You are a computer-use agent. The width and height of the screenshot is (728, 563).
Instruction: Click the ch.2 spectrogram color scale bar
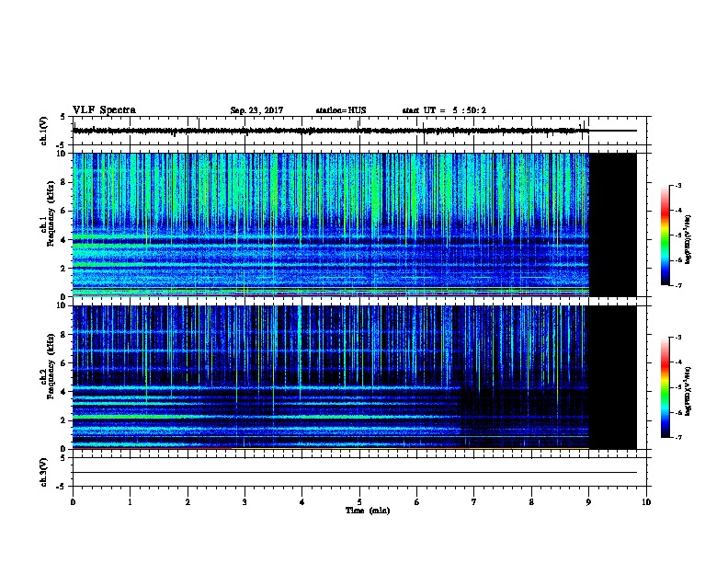click(665, 387)
